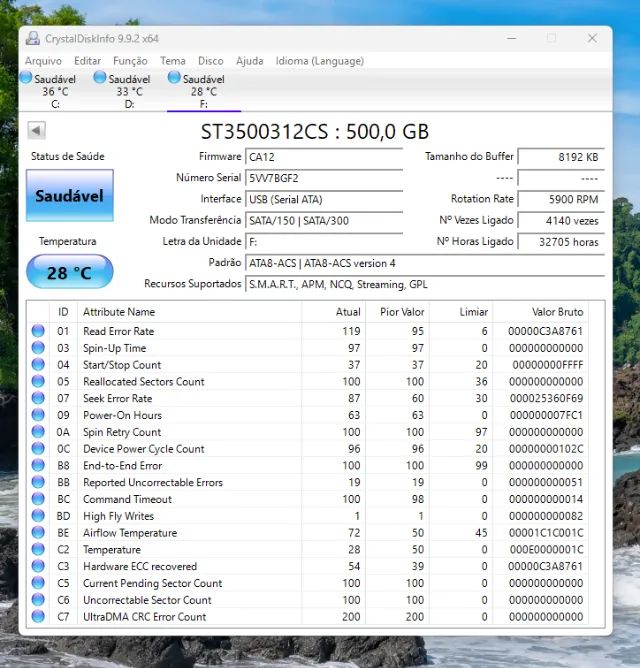Click the status icon for Spin Retry Count

[x=38, y=432]
